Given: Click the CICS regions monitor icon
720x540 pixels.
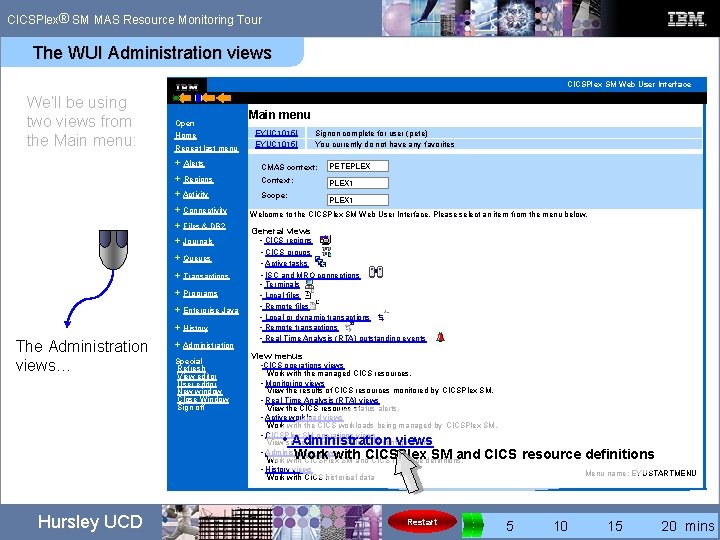Looking at the screenshot, I should [326, 240].
